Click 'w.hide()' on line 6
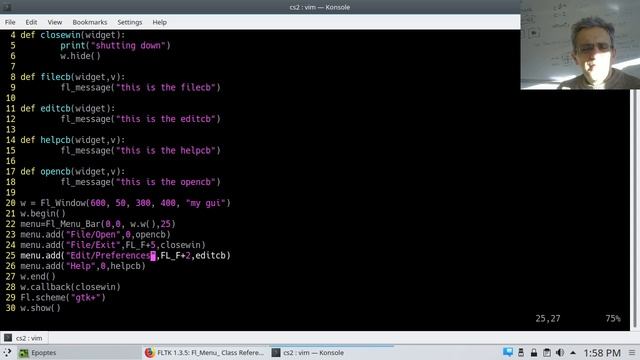The height and width of the screenshot is (360, 640). [80, 56]
